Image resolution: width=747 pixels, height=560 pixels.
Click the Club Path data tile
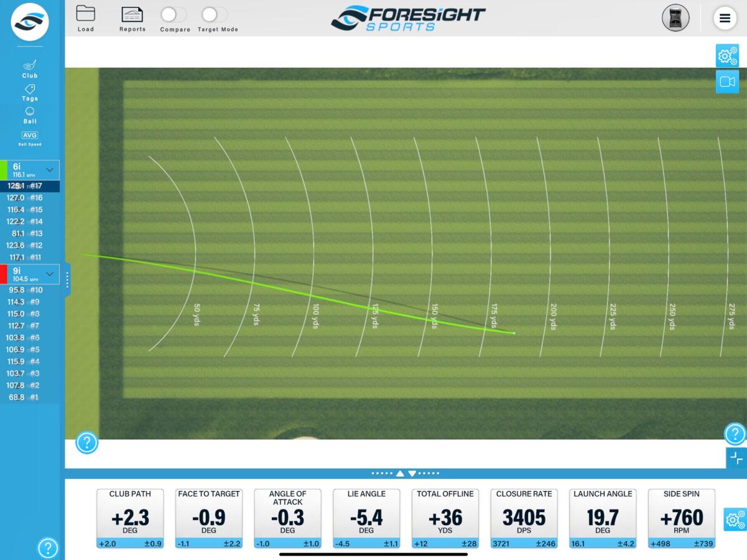tap(130, 519)
